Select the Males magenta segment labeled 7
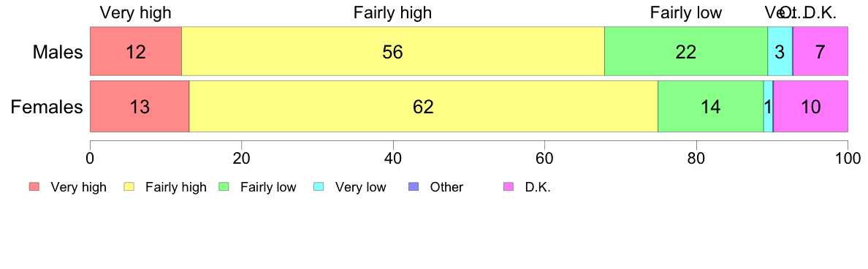 click(x=821, y=51)
